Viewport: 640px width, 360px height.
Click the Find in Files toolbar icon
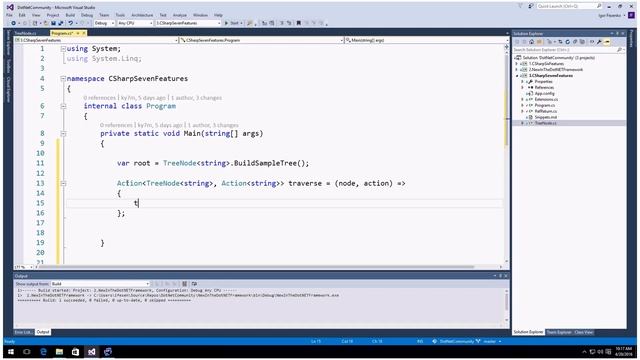tap(249, 23)
